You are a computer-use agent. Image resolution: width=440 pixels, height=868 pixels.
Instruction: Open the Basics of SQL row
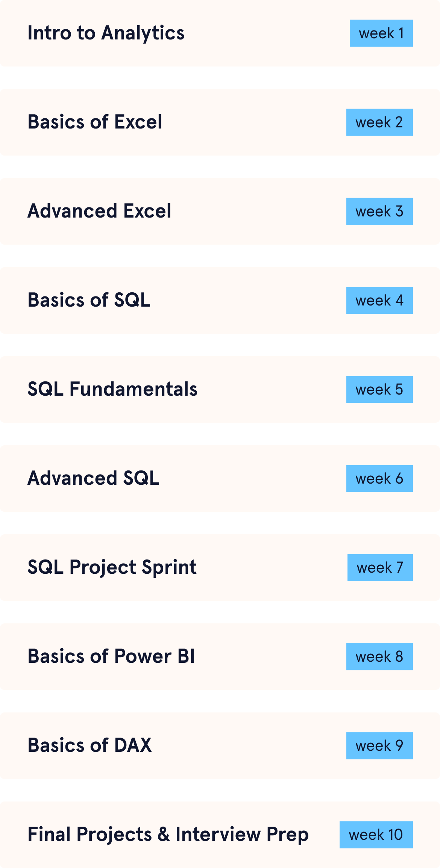[x=89, y=300]
